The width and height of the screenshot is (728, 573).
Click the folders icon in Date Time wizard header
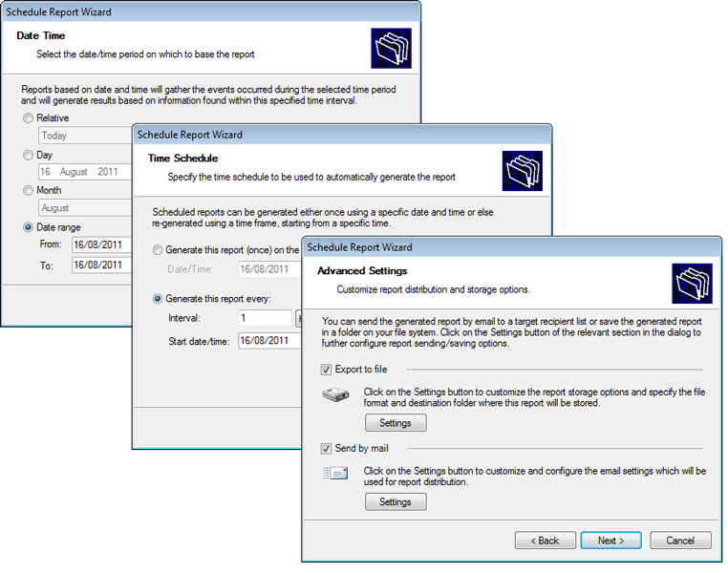[391, 49]
